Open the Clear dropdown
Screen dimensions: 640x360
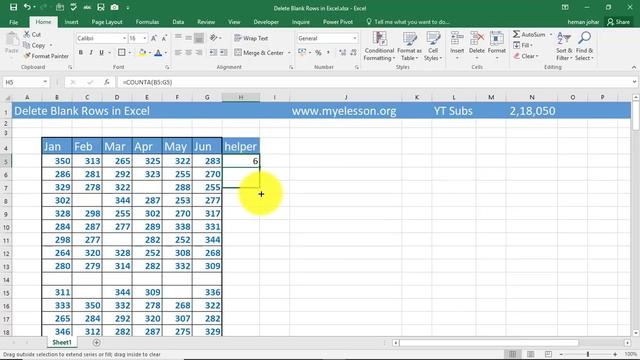tap(526, 56)
